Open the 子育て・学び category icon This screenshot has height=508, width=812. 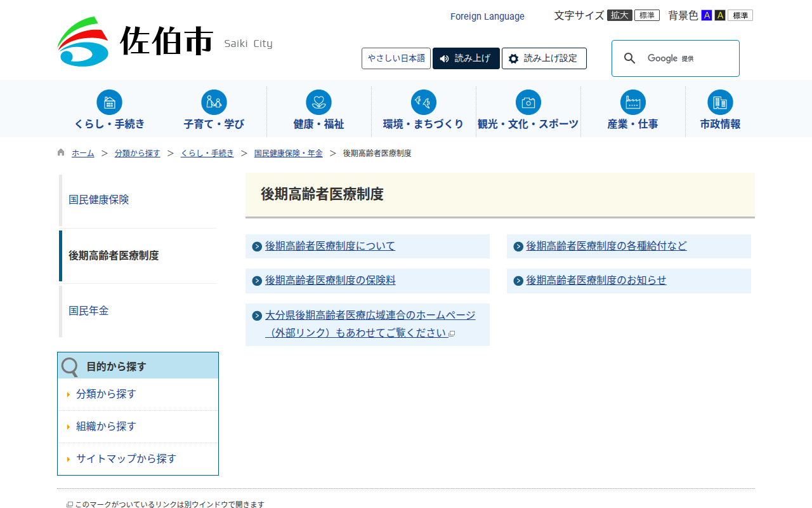pos(214,102)
